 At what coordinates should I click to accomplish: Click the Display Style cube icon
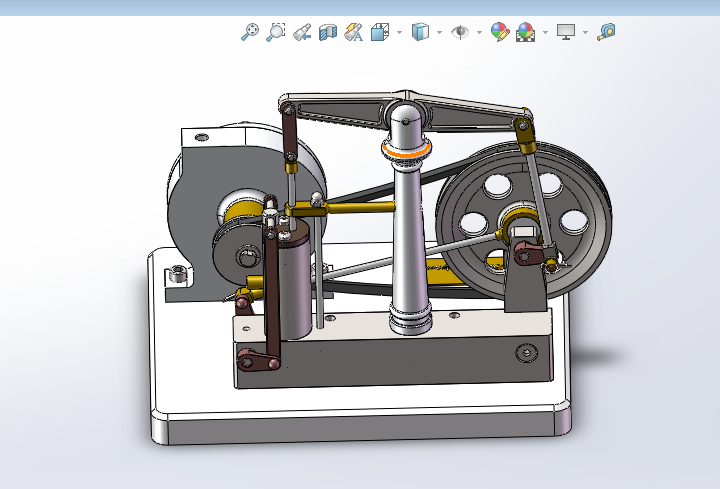click(x=421, y=32)
